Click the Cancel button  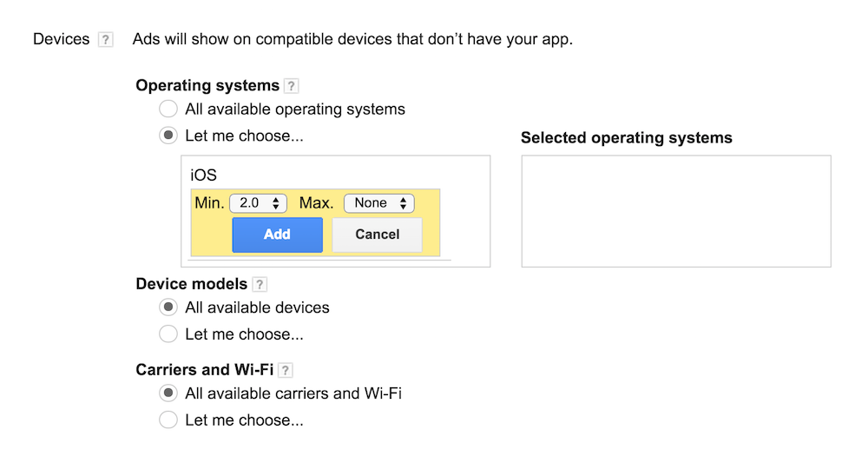(x=377, y=234)
